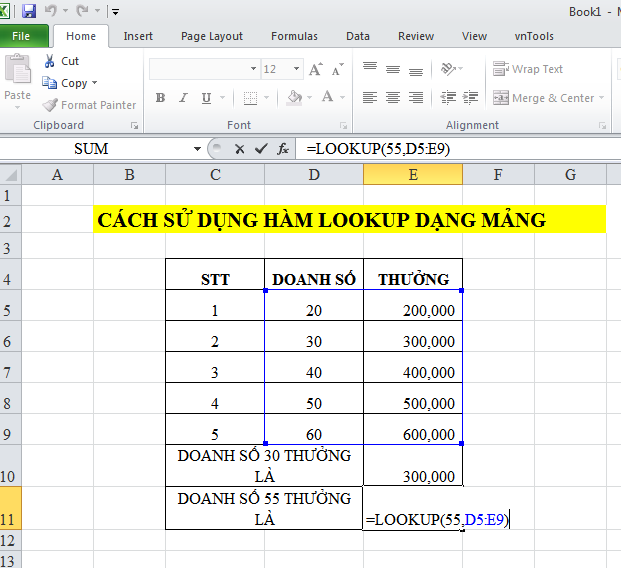Switch to the Formulas tab

(294, 36)
